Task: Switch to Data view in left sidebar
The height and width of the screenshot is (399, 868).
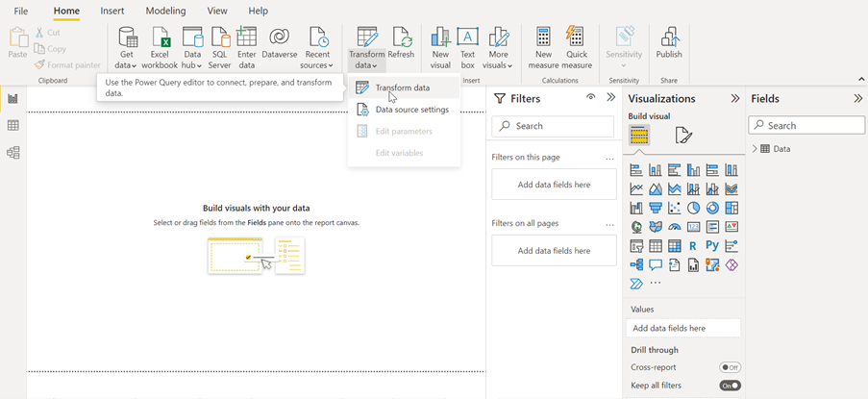Action: (x=12, y=126)
